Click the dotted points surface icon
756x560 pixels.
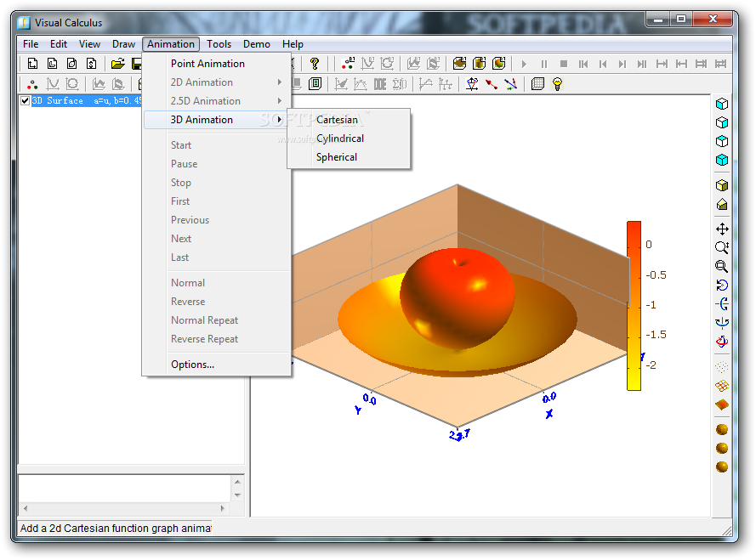[722, 367]
